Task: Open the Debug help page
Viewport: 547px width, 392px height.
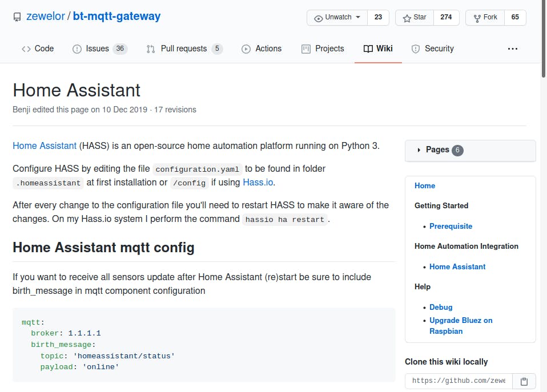Action: [x=441, y=307]
